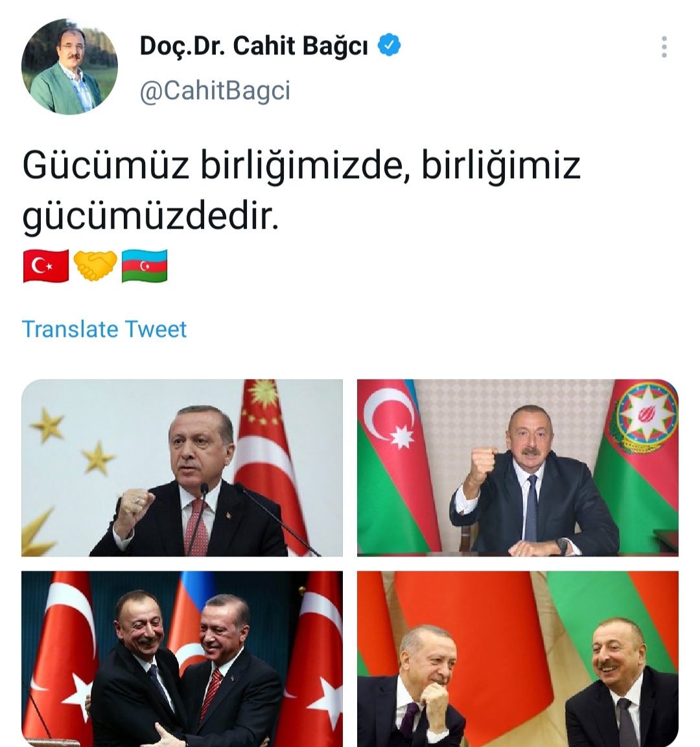This screenshot has width=700, height=747.
Task: Click the Translate Tweet link
Action: 104,329
